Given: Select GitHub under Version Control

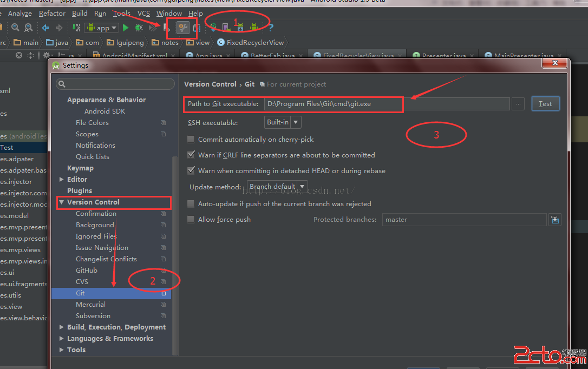Looking at the screenshot, I should [x=87, y=270].
